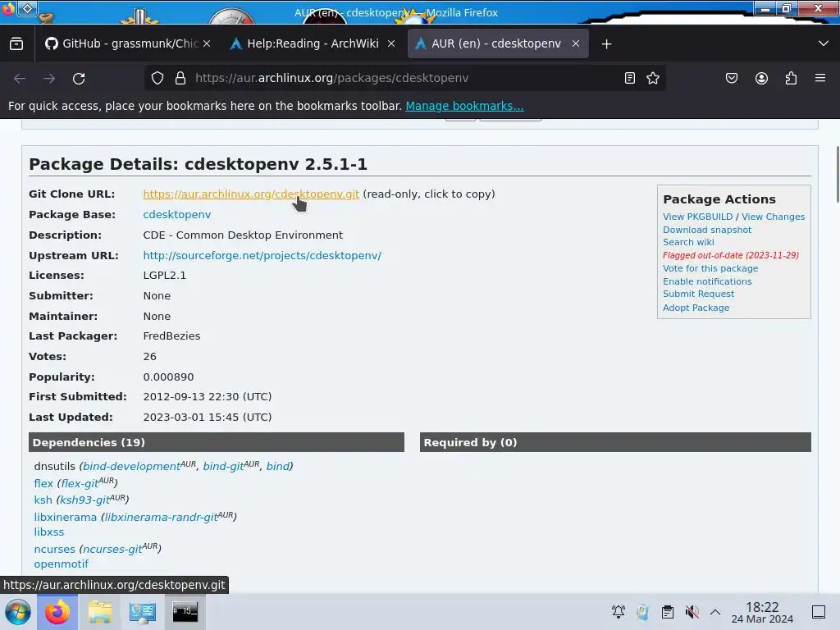This screenshot has width=840, height=630.
Task: Open the flex dependency link
Action: click(43, 483)
